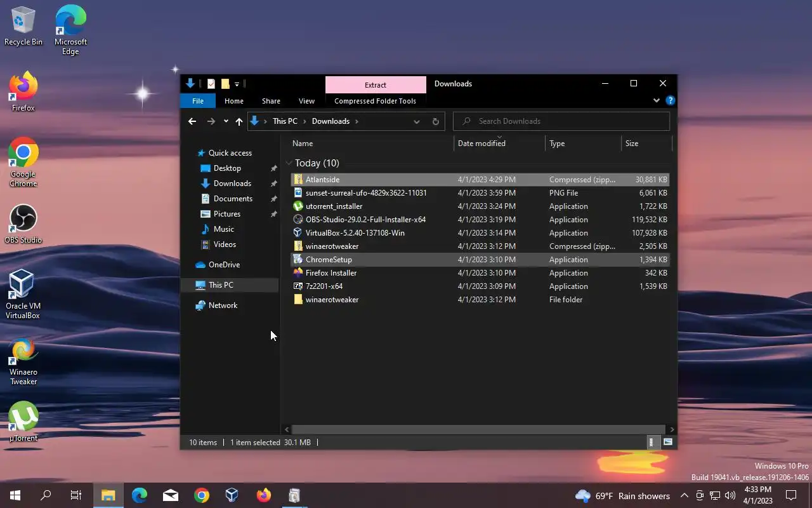This screenshot has width=812, height=508.
Task: Switch to Large icons view in status bar
Action: point(668,443)
